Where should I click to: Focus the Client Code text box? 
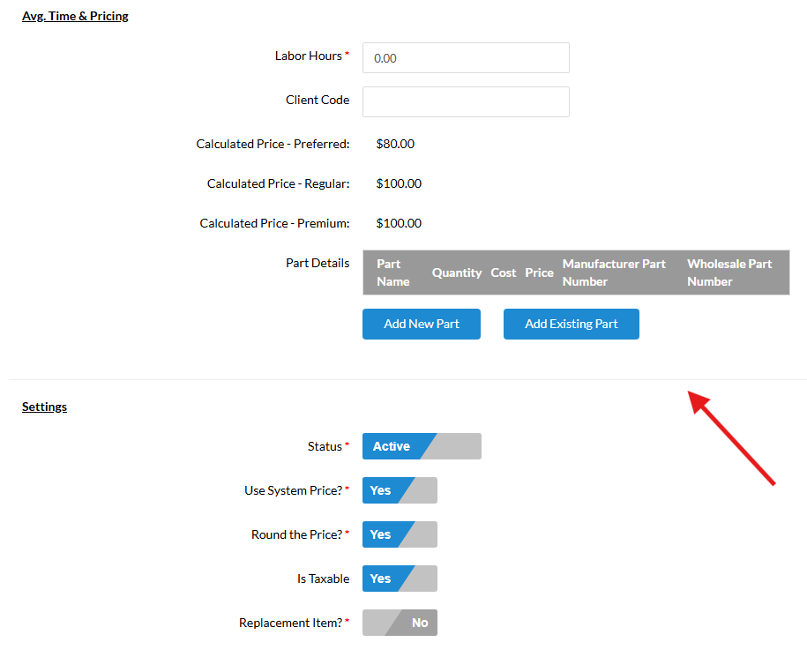[466, 101]
